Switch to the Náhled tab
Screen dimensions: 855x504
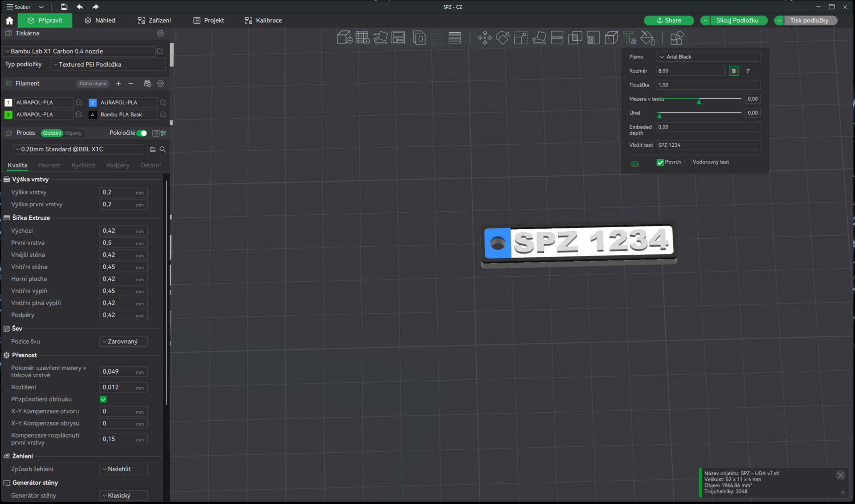click(100, 20)
